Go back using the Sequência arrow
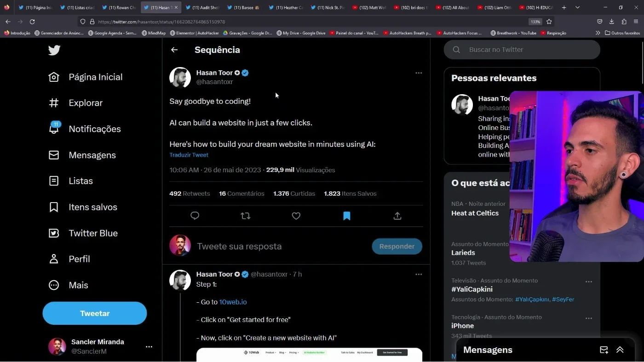644x362 pixels. coord(174,50)
